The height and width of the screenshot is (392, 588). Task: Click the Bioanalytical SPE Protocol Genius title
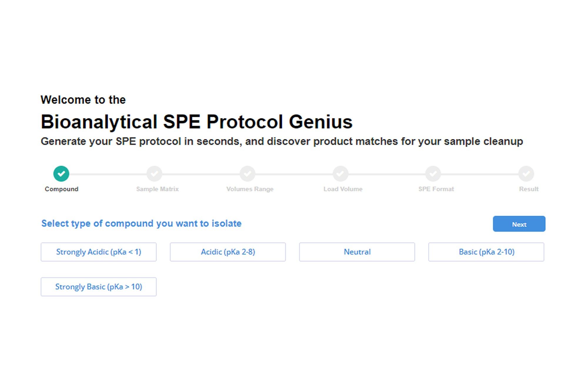pos(196,122)
